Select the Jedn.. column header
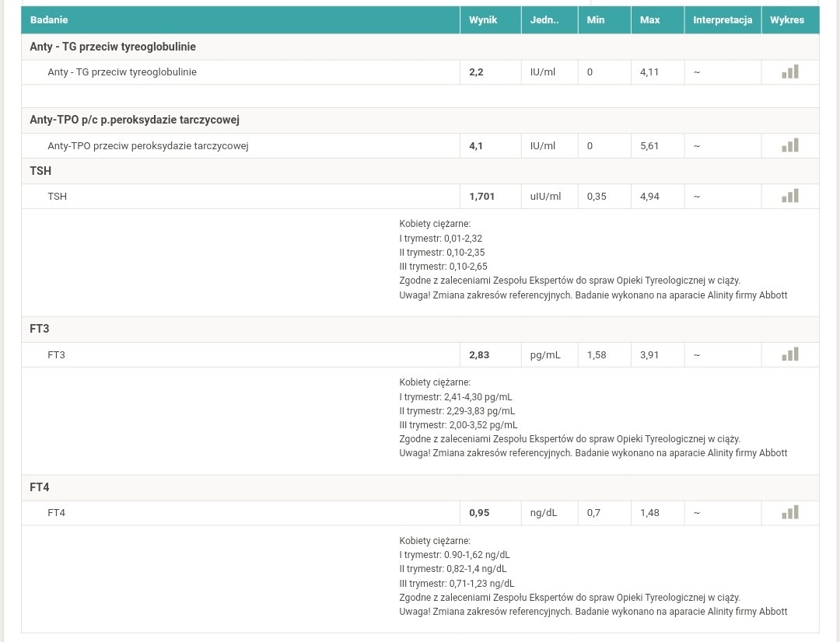Screen dimensions: 840x642 tap(544, 20)
